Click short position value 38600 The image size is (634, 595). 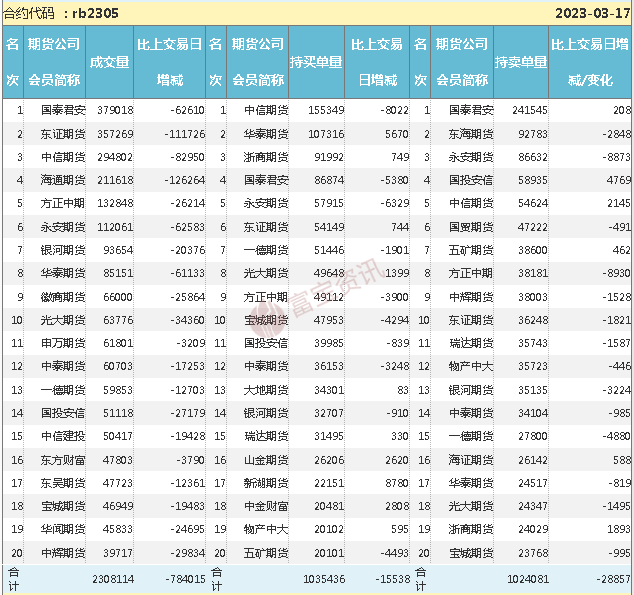coord(533,250)
